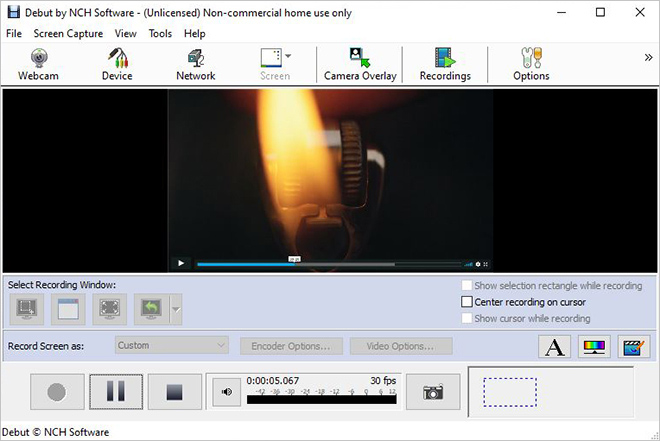The width and height of the screenshot is (660, 441).
Task: Open the Help menu
Action: (x=194, y=33)
